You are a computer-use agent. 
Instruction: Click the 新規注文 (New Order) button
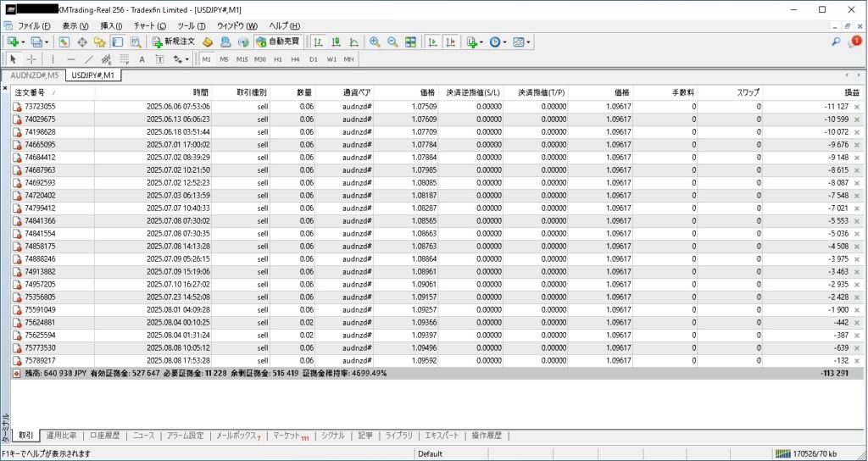(x=175, y=42)
